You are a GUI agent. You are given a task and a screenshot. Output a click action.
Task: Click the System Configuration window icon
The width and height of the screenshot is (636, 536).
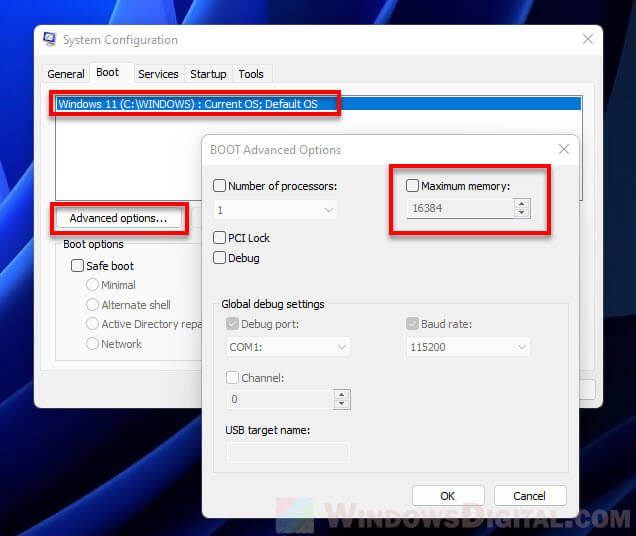pyautogui.click(x=49, y=39)
